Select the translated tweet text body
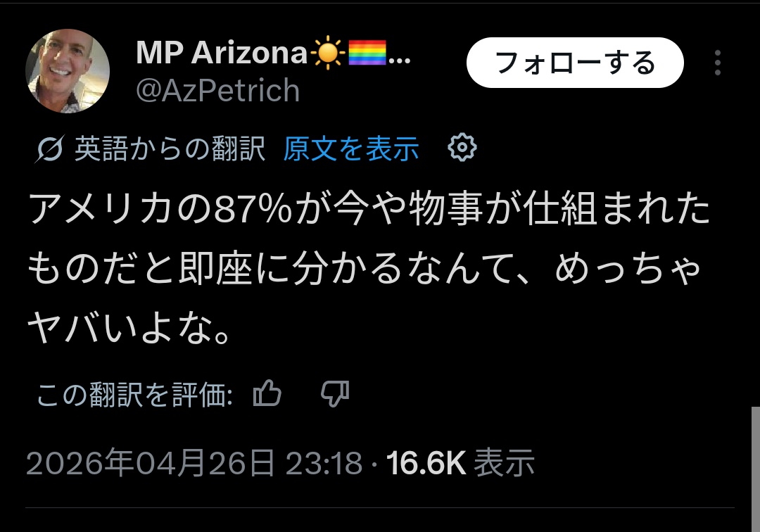Image resolution: width=760 pixels, height=532 pixels. 368,268
